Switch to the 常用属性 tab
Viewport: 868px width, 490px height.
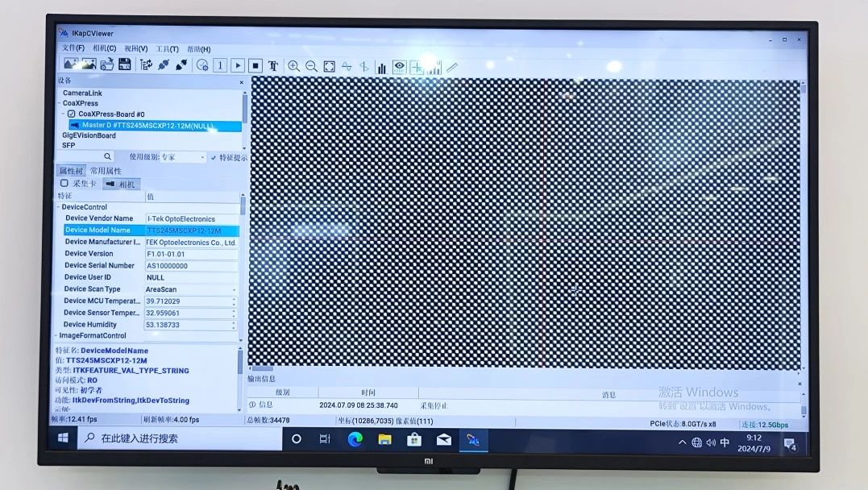point(106,172)
